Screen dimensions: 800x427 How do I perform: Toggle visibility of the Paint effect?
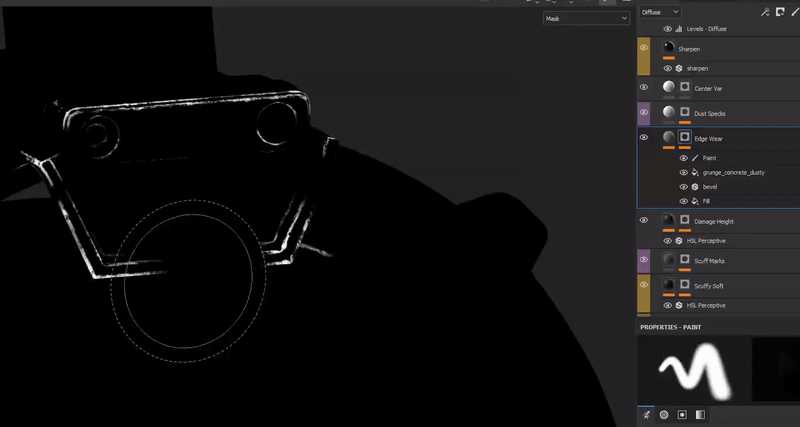[x=684, y=158]
